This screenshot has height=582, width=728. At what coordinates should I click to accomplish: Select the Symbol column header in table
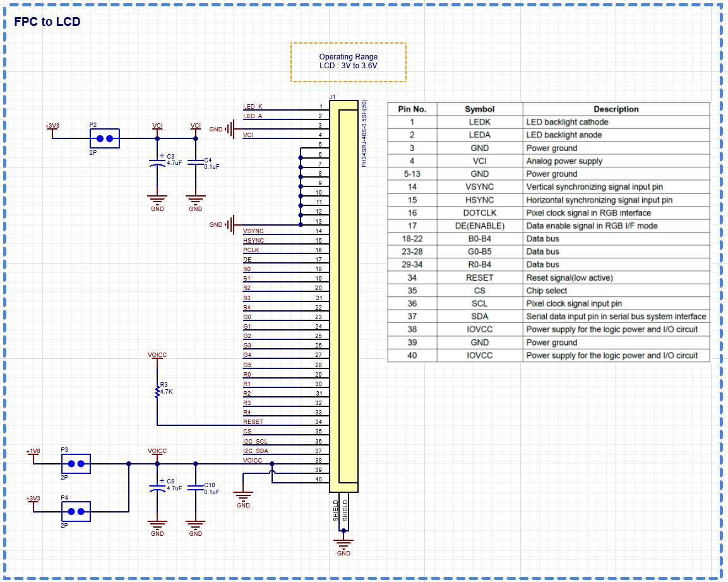point(480,109)
